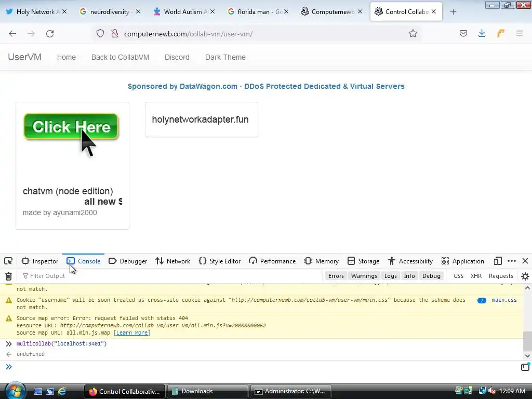
Task: Click Home in the navbar
Action: click(66, 57)
